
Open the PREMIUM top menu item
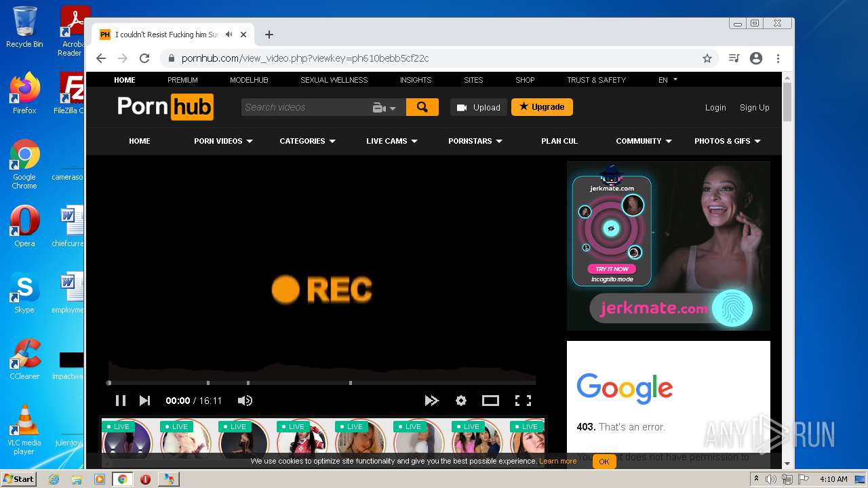182,80
